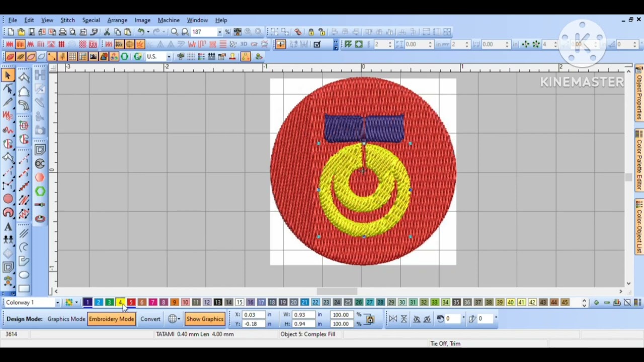Click the percent zoom icon
The image size is (644, 362).
click(x=227, y=32)
